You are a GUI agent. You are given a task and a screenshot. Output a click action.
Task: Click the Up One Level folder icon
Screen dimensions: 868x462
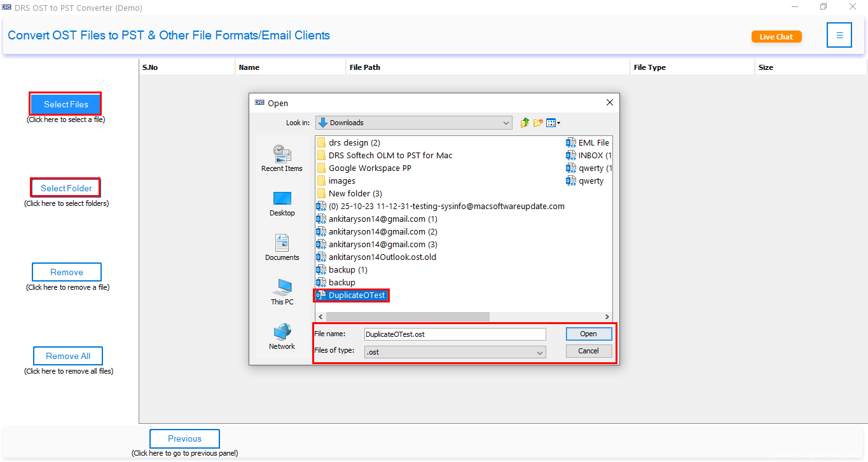click(x=525, y=123)
